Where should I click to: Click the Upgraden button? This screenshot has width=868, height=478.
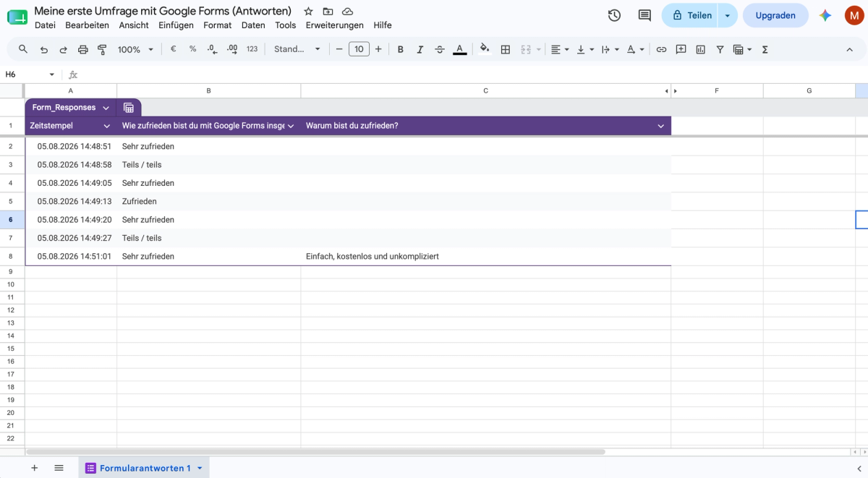[775, 15]
